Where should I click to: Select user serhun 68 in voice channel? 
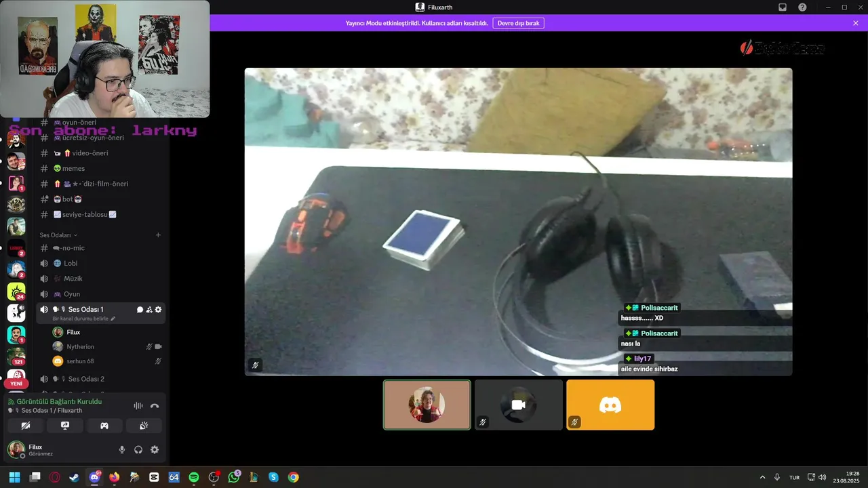[107, 361]
